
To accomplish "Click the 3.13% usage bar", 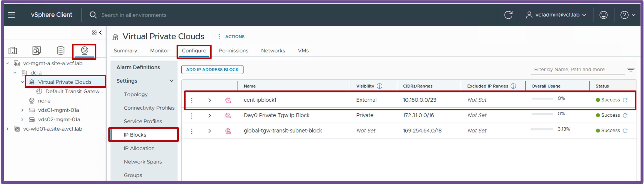I will tap(542, 129).
